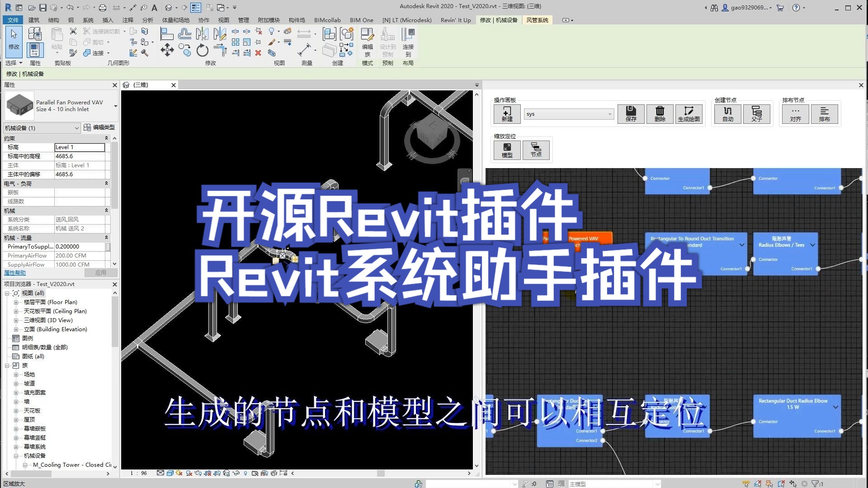868x488 pixels.
Task: Select M_Cooling Tower - Closed Circuit tree item
Action: coord(71,465)
